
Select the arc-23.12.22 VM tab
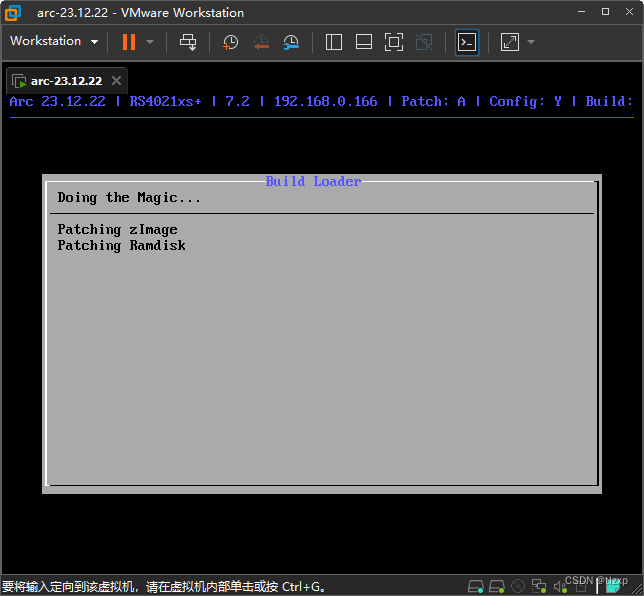coord(67,81)
